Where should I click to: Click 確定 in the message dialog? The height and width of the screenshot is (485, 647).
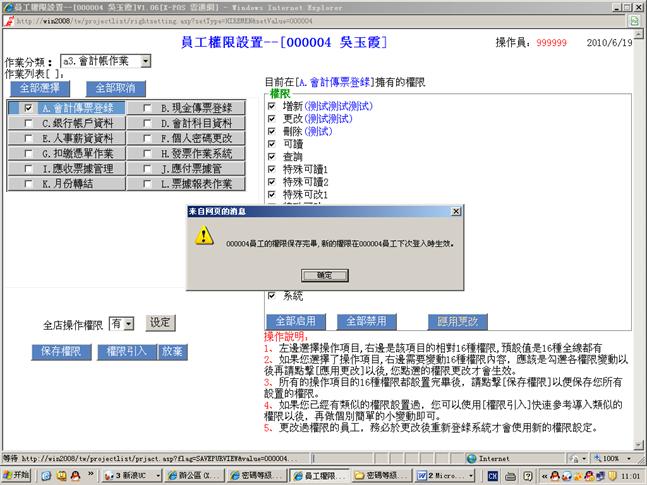[324, 274]
